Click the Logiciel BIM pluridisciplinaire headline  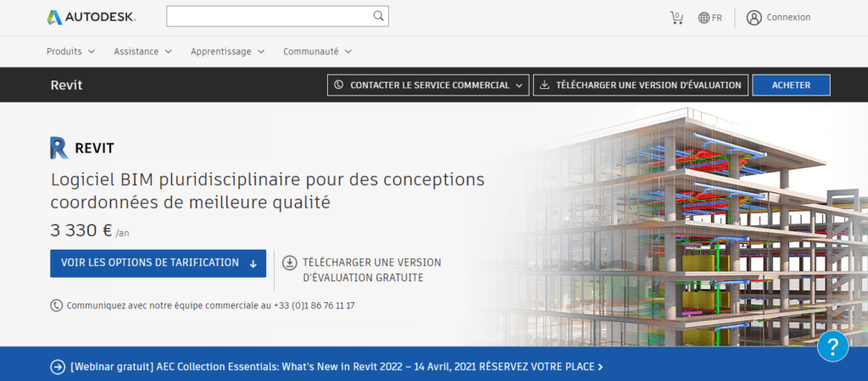click(x=267, y=190)
